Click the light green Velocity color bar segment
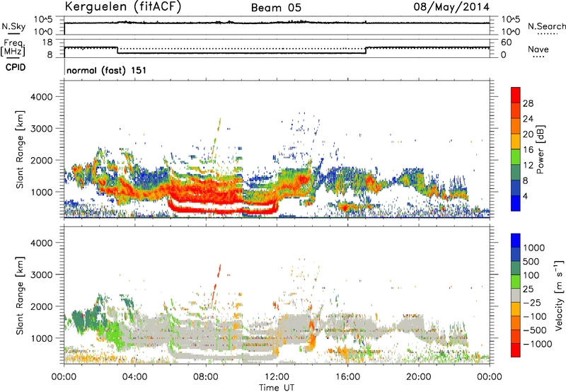 click(x=516, y=282)
